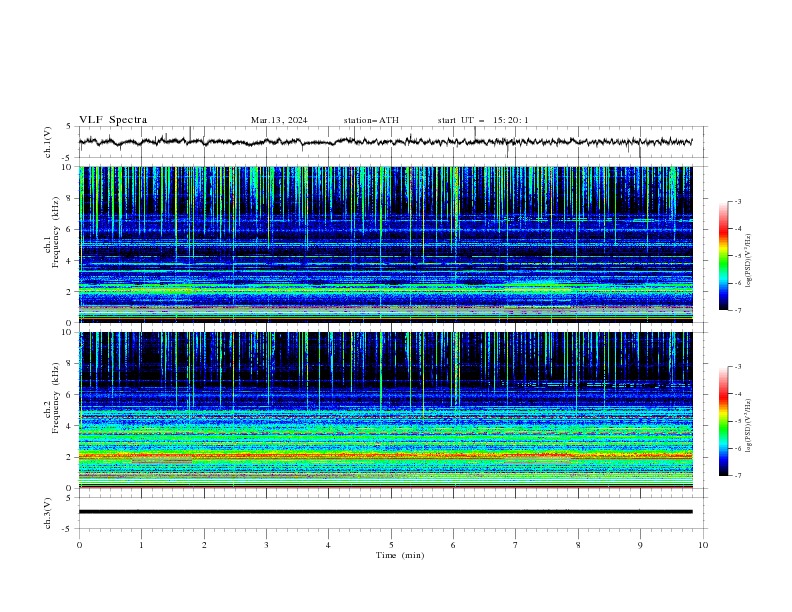The image size is (792, 612).
Task: Select the date text "Mar.13, 2024"
Action: point(279,120)
